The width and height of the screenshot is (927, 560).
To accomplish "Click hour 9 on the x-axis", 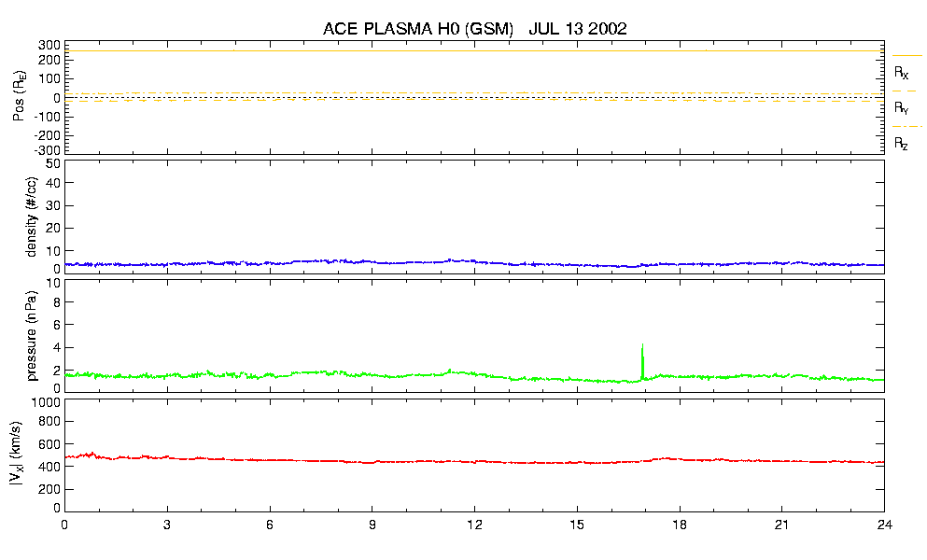I will tap(372, 525).
